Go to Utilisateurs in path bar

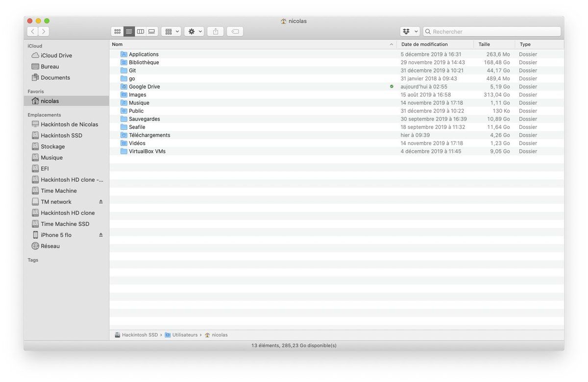tap(184, 335)
